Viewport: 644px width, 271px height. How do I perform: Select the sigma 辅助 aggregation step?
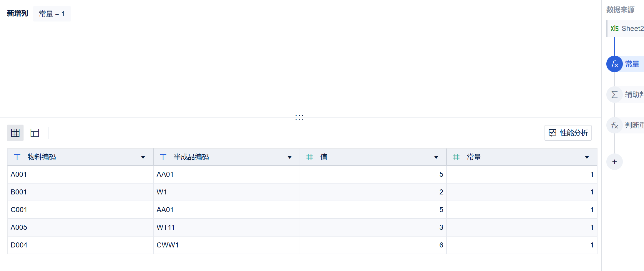pos(625,95)
